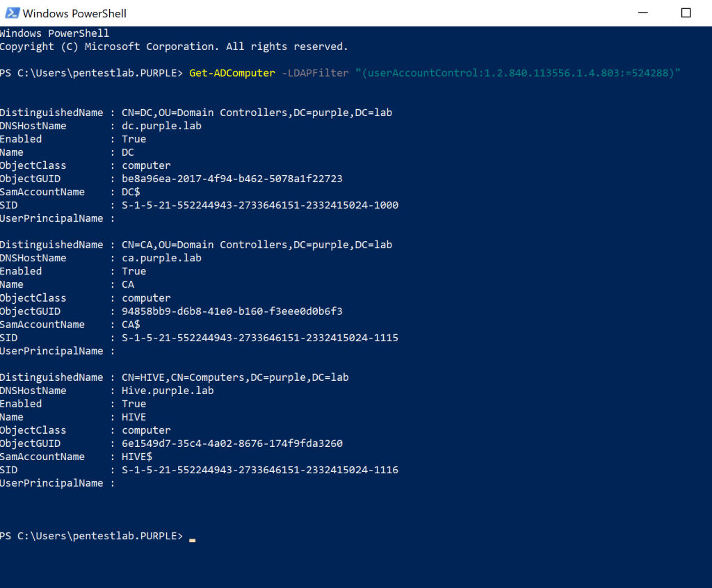
Task: Click the DC$ SamAccountName value
Action: pos(131,192)
